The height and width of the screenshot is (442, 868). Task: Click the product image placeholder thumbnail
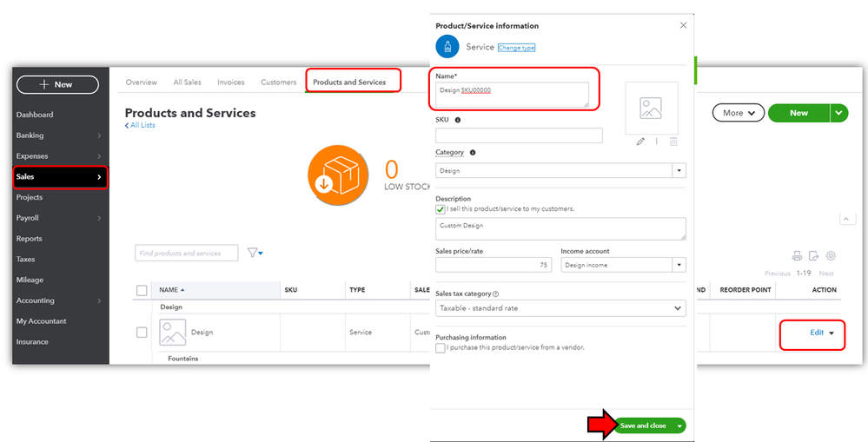point(652,109)
